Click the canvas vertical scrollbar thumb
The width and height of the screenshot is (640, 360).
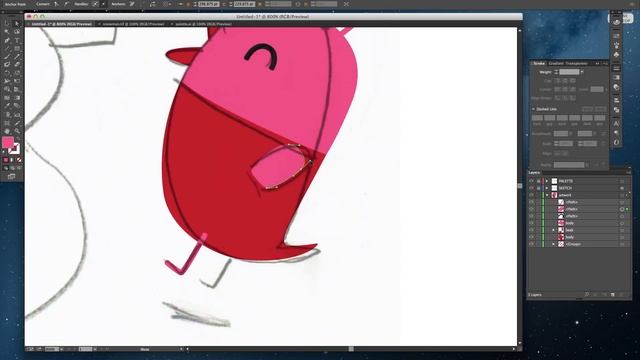click(520, 186)
